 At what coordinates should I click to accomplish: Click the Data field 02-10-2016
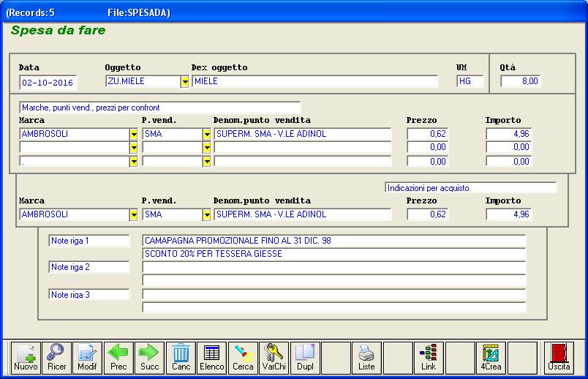48,83
